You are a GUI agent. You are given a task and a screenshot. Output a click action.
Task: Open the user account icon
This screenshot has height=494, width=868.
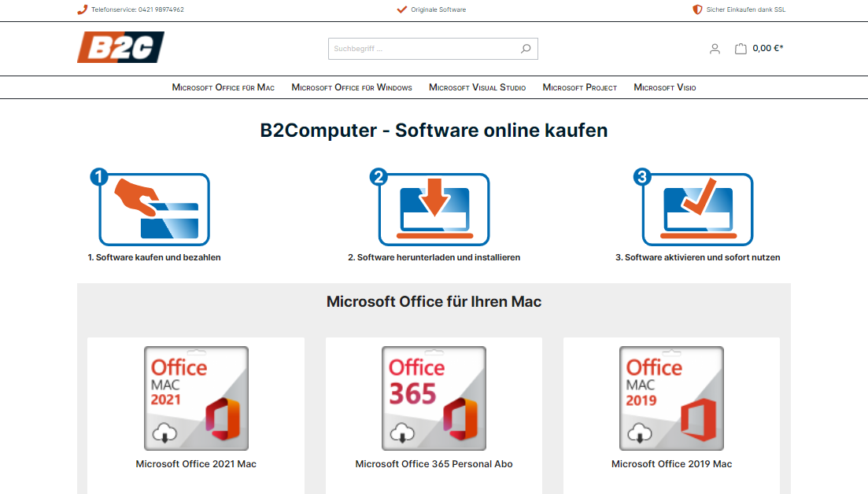coord(715,49)
